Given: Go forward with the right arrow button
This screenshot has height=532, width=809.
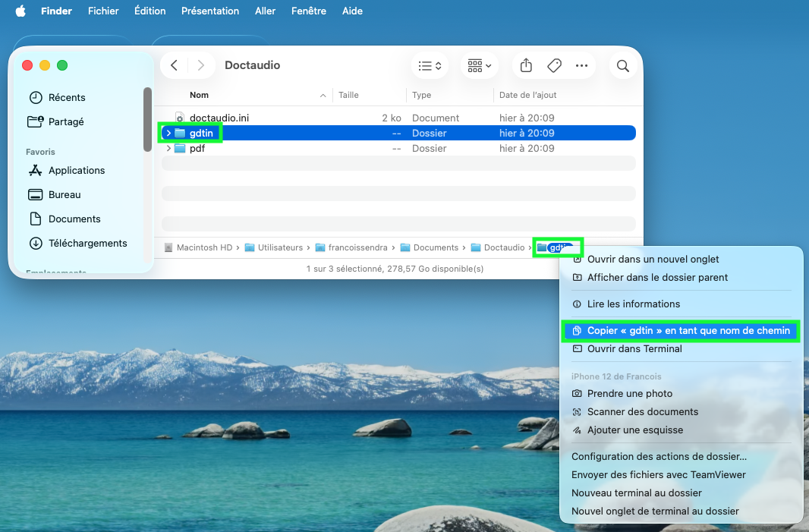Looking at the screenshot, I should coord(200,65).
